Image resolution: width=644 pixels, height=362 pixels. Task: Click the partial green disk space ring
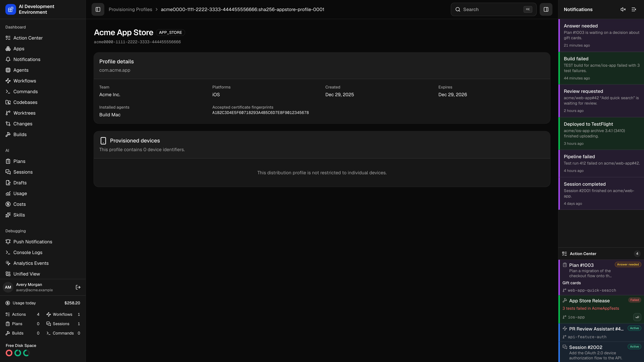(x=26, y=353)
